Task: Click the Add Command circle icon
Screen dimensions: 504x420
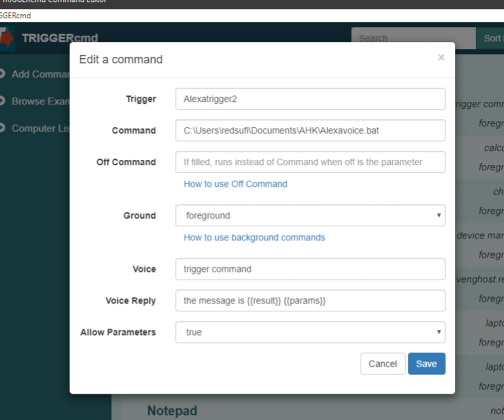Action: click(x=2, y=74)
